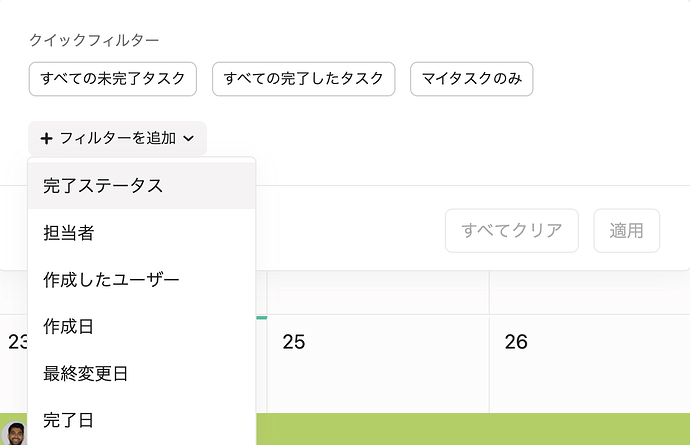Click the assignee avatar on the task

click(x=15, y=432)
